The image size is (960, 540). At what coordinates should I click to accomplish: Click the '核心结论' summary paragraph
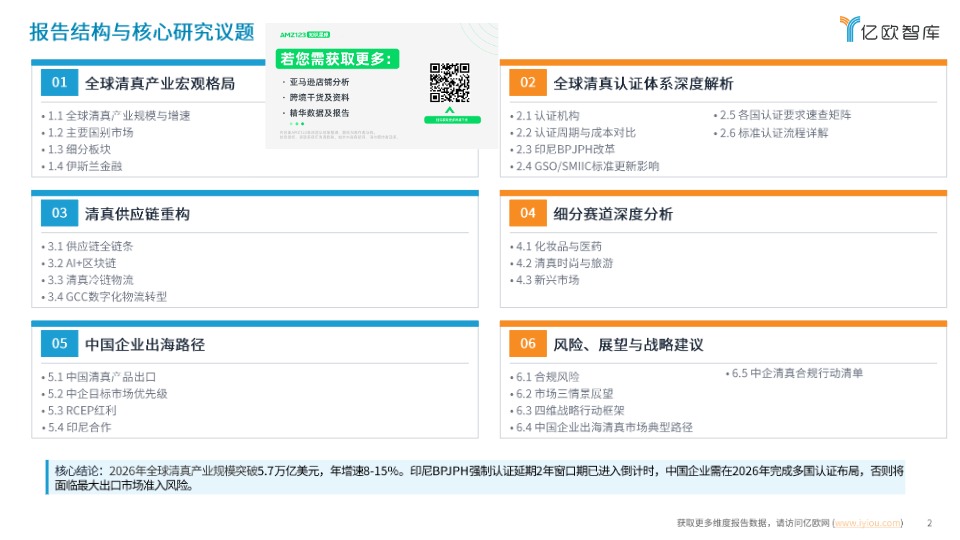476,478
